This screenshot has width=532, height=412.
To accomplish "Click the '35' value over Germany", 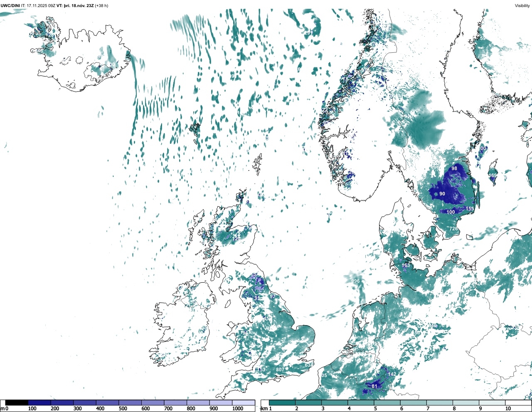I will tap(428, 358).
